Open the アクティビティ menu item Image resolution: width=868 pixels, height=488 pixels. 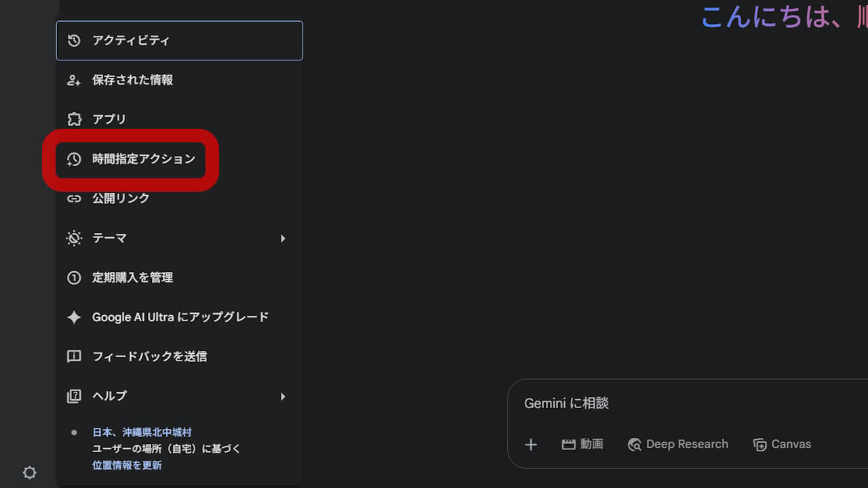coord(179,41)
